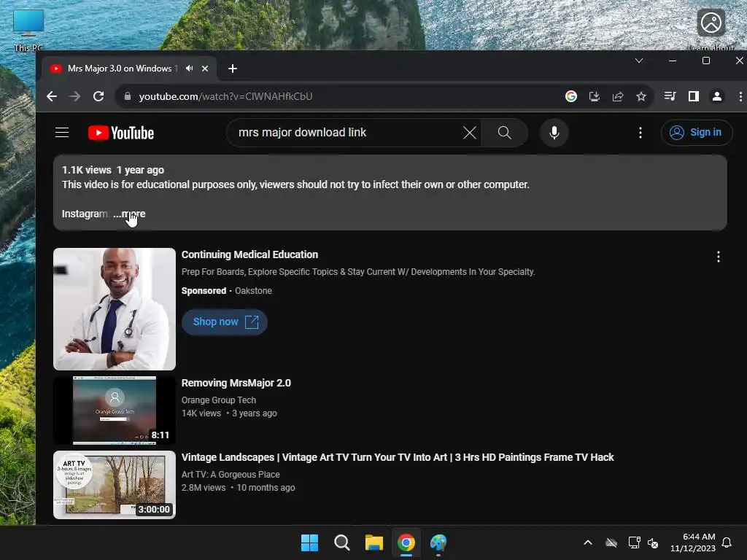The height and width of the screenshot is (560, 747).
Task: Click the address bar URL
Action: [225, 97]
